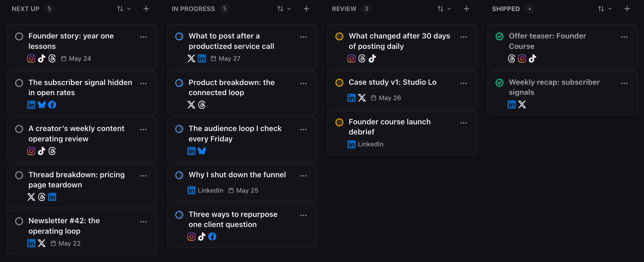The image size is (644, 262).
Task: Add a card to the In Progress column
Action: (x=306, y=9)
